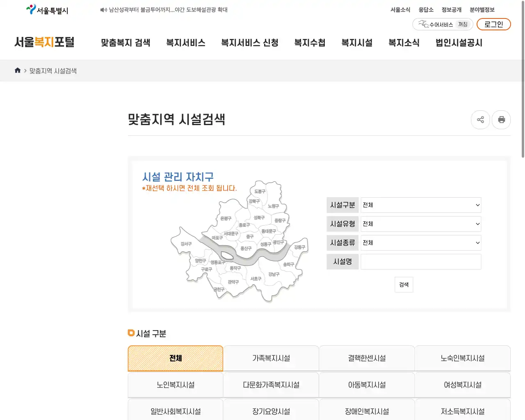The height and width of the screenshot is (420, 525).
Task: Expand the 시설유형 dropdown
Action: [421, 224]
